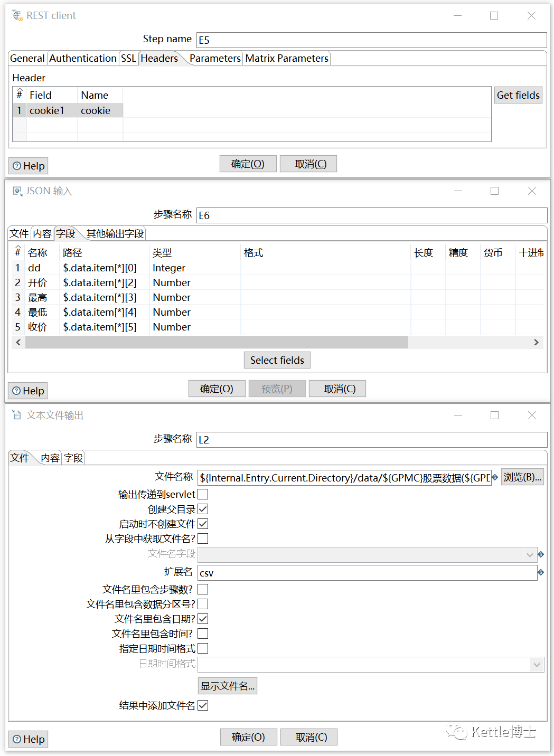This screenshot has width=554, height=756.
Task: Open the 文件 tab in JSON 输入 window
Action: 19,233
